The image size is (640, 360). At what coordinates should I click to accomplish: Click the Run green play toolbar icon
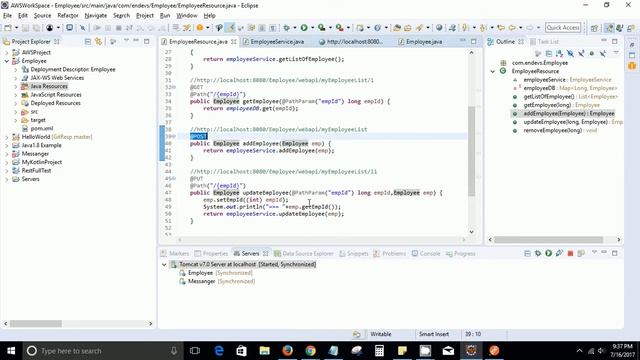tap(304, 28)
